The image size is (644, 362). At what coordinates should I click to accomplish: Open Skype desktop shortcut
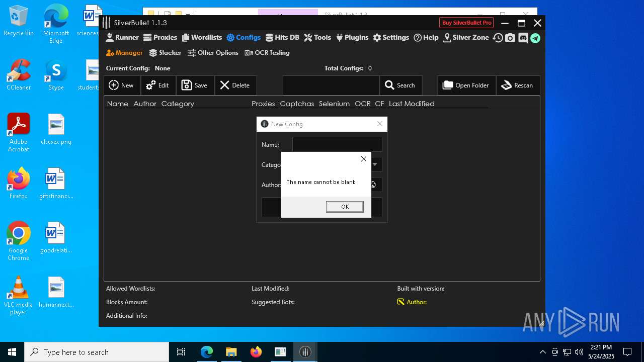pos(56,75)
